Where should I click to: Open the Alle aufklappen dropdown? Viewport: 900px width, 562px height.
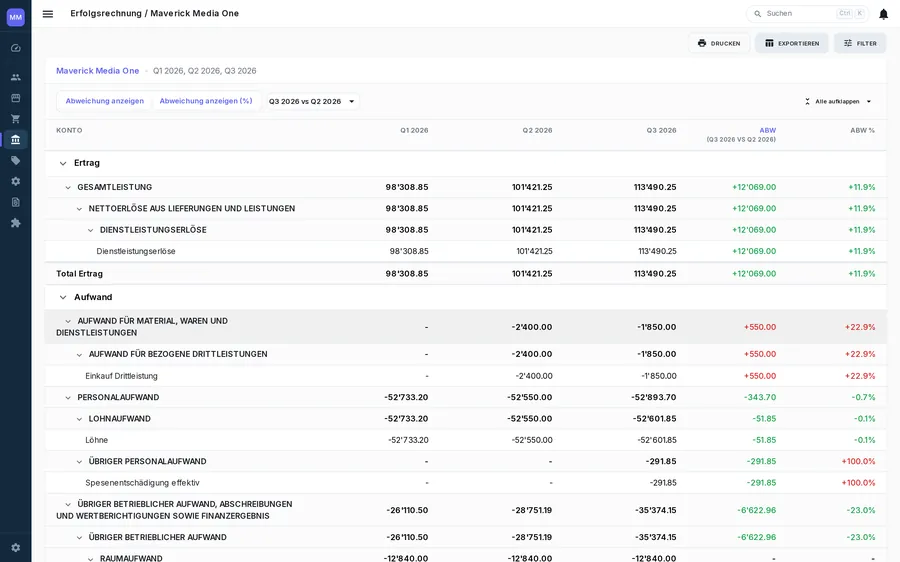[x=837, y=102]
